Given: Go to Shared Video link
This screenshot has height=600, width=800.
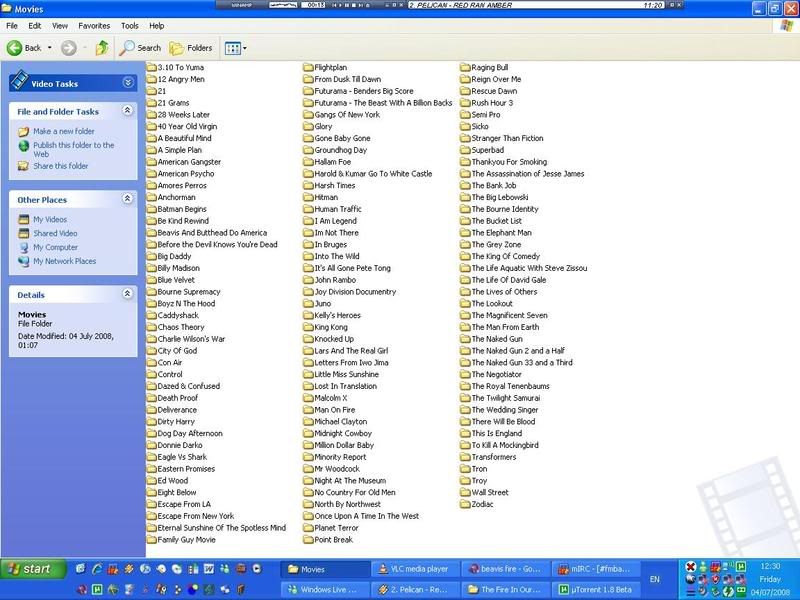Looking at the screenshot, I should click(x=56, y=233).
